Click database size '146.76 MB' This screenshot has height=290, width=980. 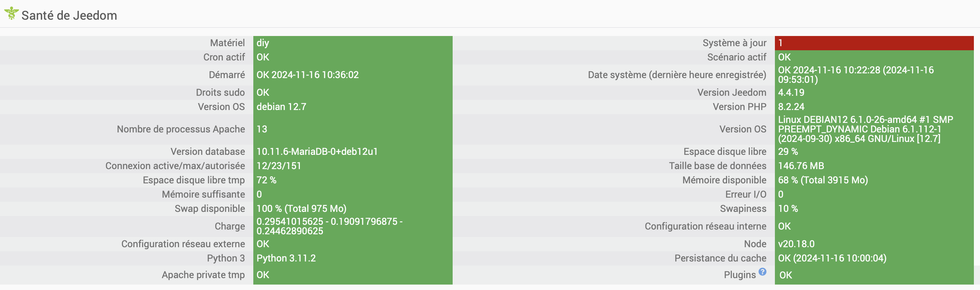801,166
